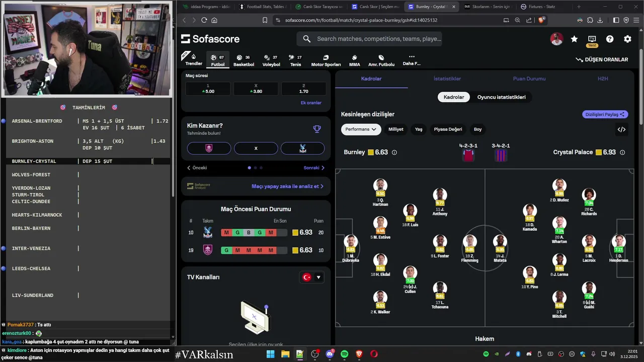Screen dimensions: 644x362
Task: Select the Kadrolar pill toggle
Action: (453, 97)
